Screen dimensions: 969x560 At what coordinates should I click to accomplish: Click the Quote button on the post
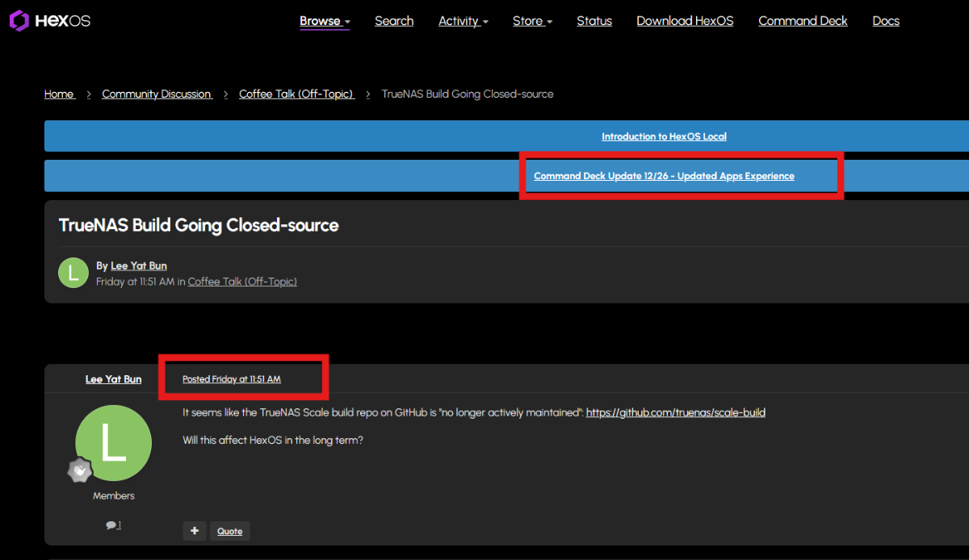tap(230, 531)
